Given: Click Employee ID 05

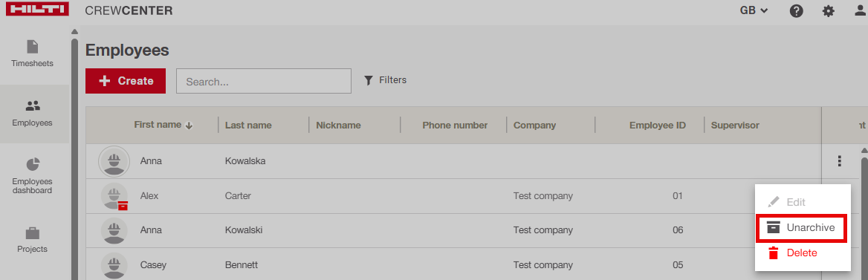Looking at the screenshot, I should [678, 265].
